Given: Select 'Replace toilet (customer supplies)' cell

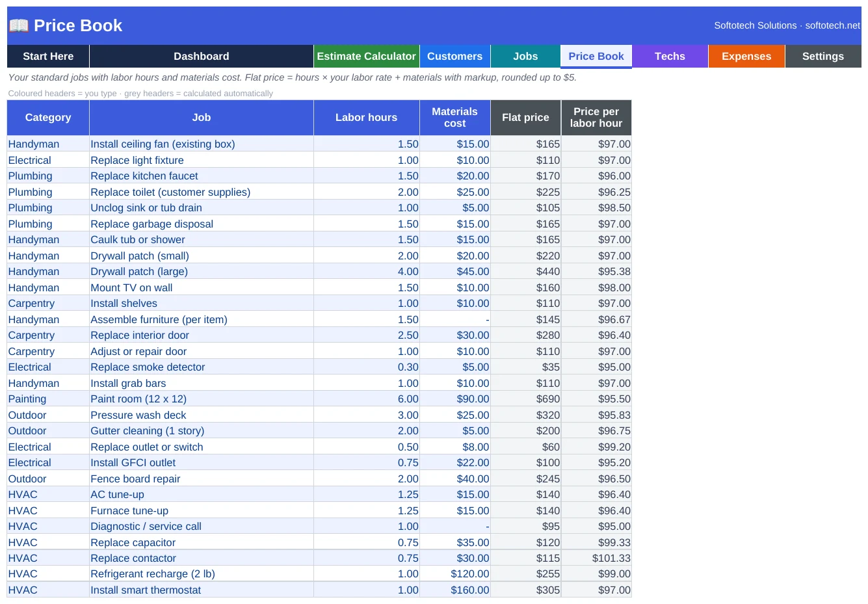Looking at the screenshot, I should click(202, 192).
